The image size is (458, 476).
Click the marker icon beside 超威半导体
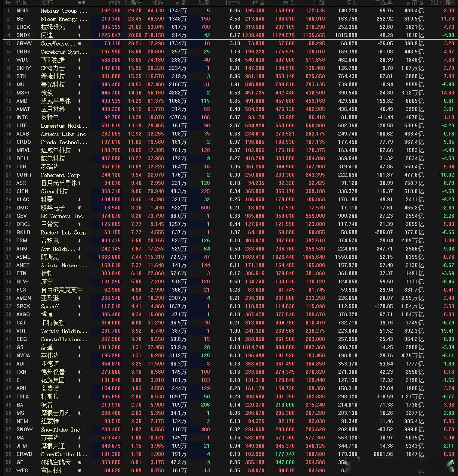[x=79, y=101]
